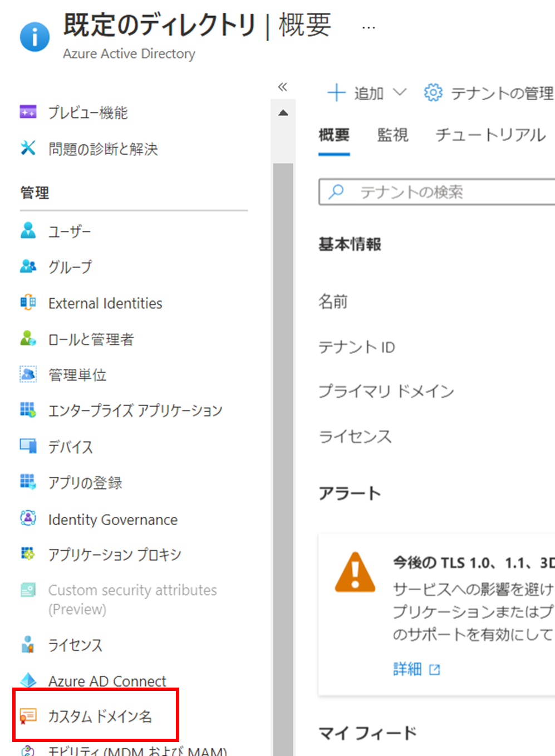Click the 追加 button
Screen dimensions: 555x756
pos(367,92)
